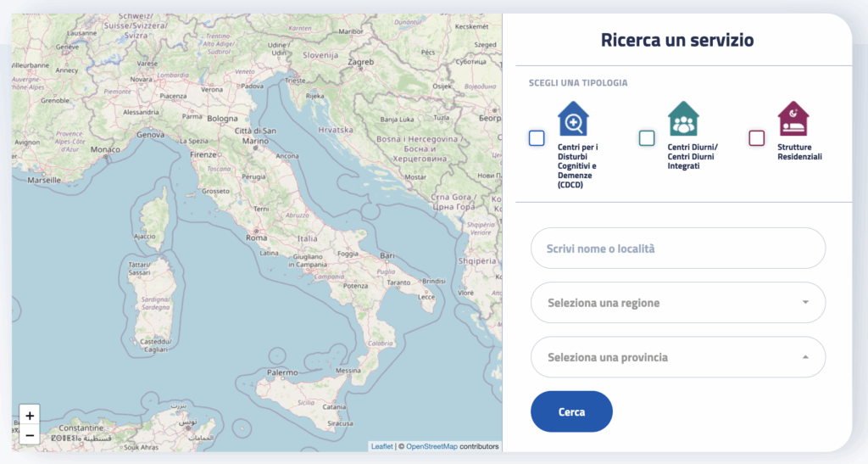Screen dimensions: 868x464
Task: Click the Centri per i Disturbi Cognitivi label
Action: coord(577,166)
